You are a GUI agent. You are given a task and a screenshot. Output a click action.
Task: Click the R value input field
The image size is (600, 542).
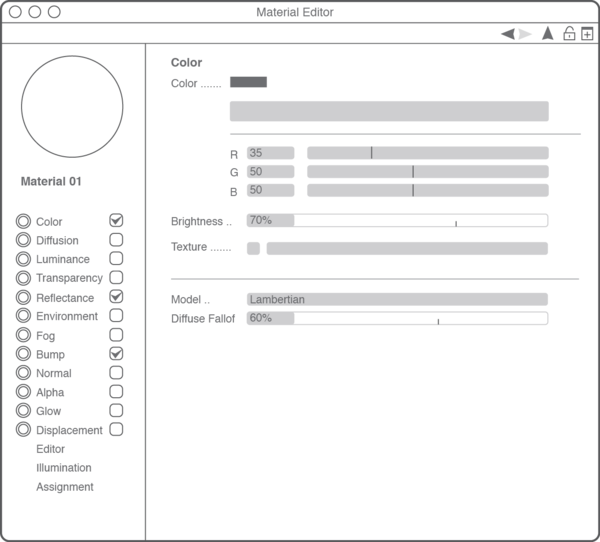(x=270, y=153)
